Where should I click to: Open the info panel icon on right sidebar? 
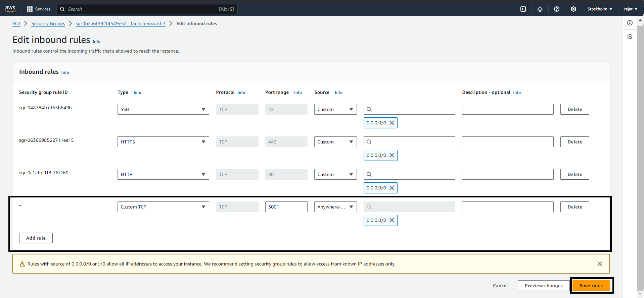pyautogui.click(x=630, y=23)
